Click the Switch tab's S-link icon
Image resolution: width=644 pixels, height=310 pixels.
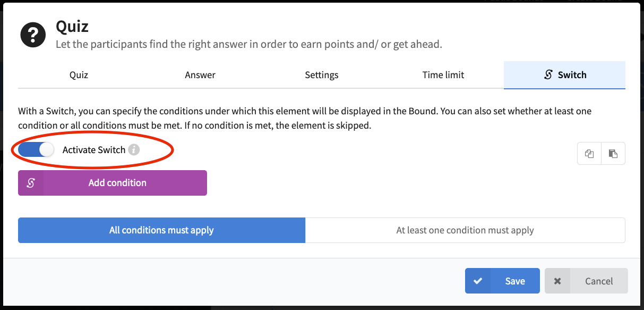548,75
